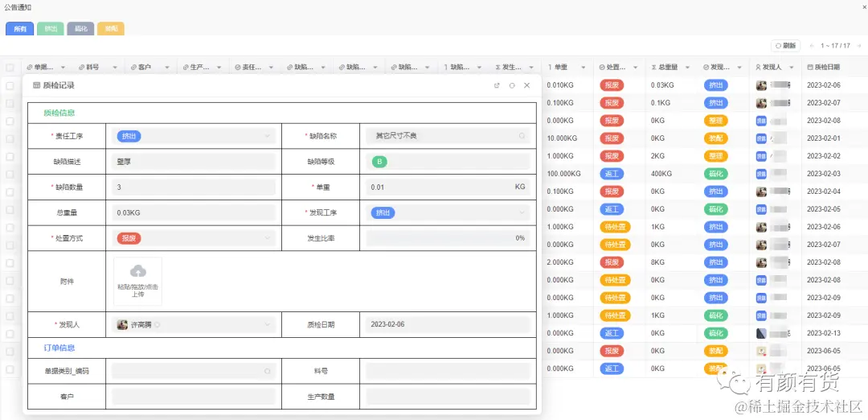Go to previous page with left arrow

tap(812, 46)
